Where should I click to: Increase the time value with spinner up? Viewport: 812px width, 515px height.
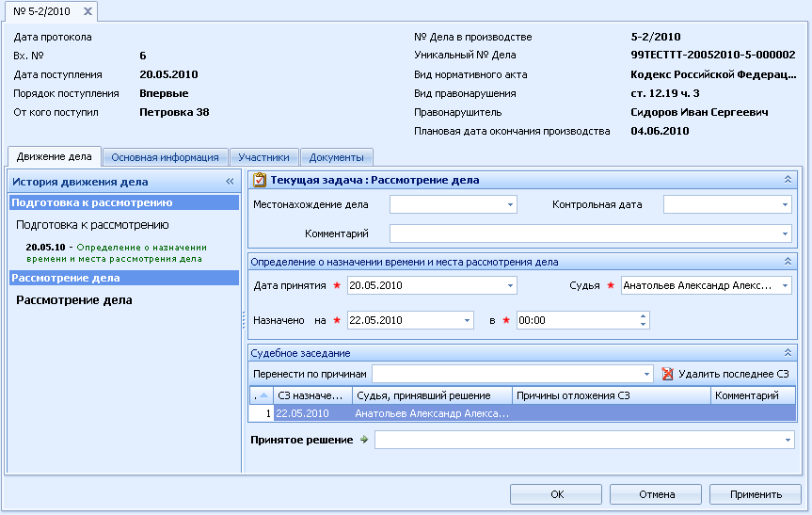click(x=643, y=316)
